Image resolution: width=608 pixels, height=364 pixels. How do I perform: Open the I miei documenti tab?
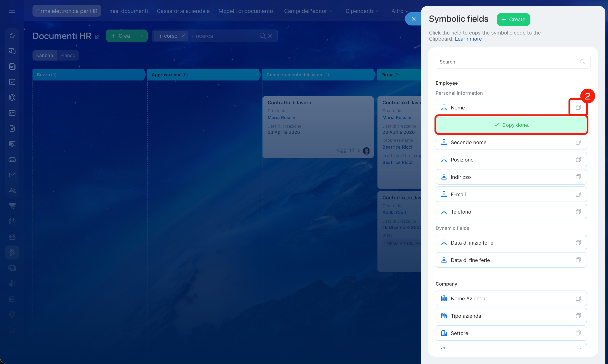(x=127, y=11)
